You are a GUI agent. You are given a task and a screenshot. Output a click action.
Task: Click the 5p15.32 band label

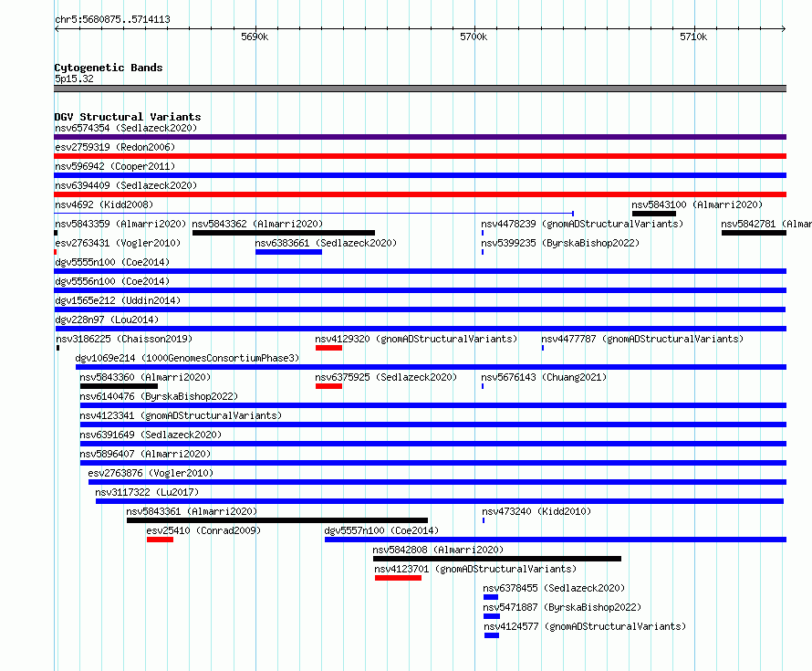[74, 79]
